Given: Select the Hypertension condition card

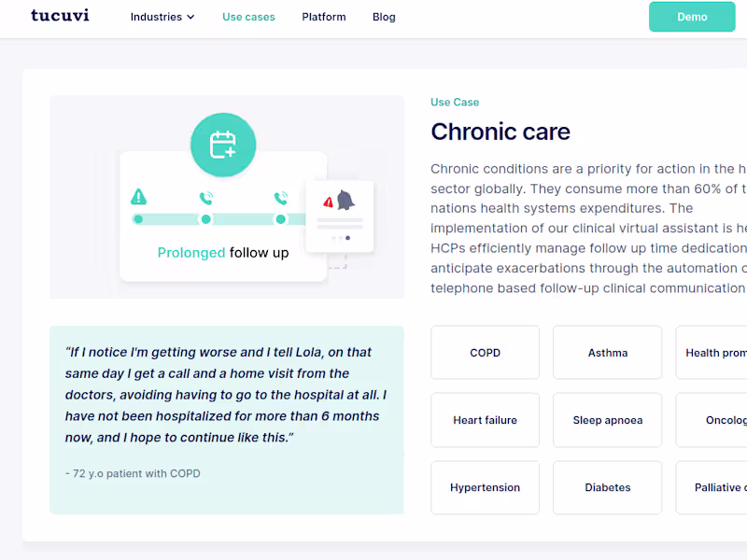Looking at the screenshot, I should (x=485, y=487).
